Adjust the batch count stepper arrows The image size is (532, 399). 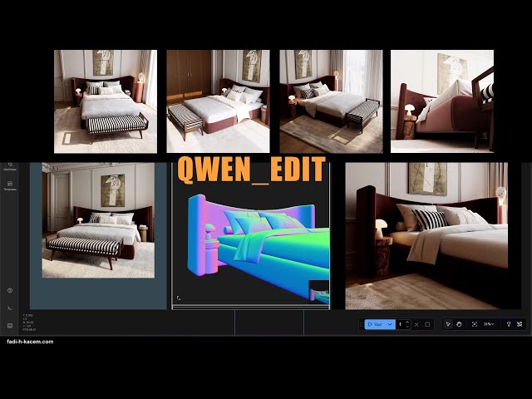[407, 324]
